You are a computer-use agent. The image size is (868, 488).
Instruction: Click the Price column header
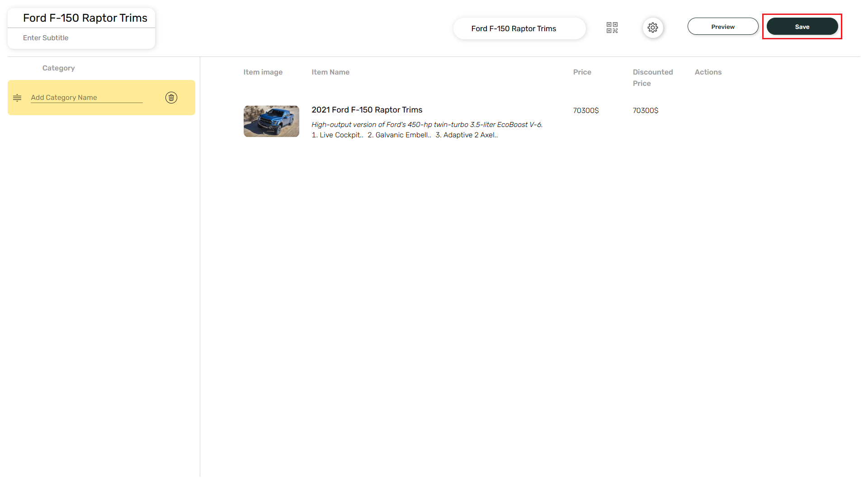582,72
